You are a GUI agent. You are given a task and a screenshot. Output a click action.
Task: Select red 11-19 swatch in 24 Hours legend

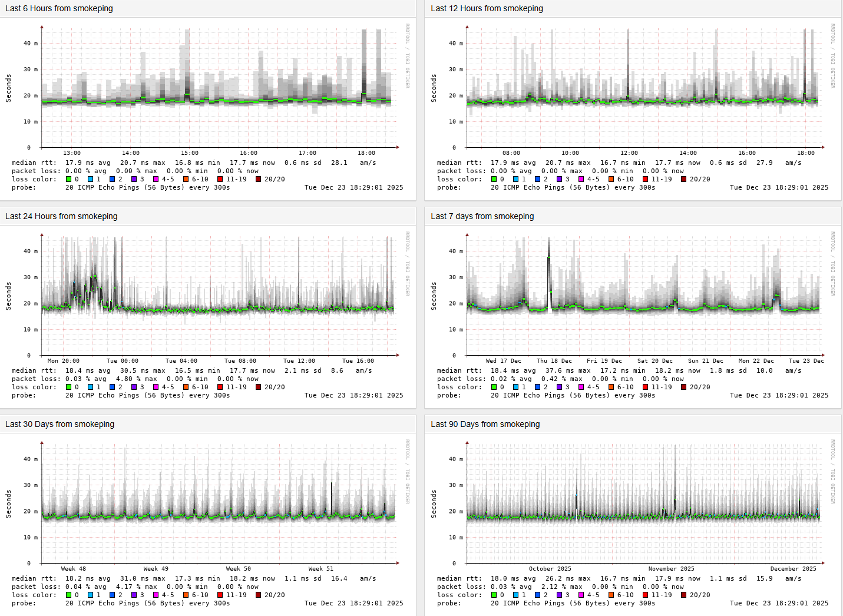[220, 387]
